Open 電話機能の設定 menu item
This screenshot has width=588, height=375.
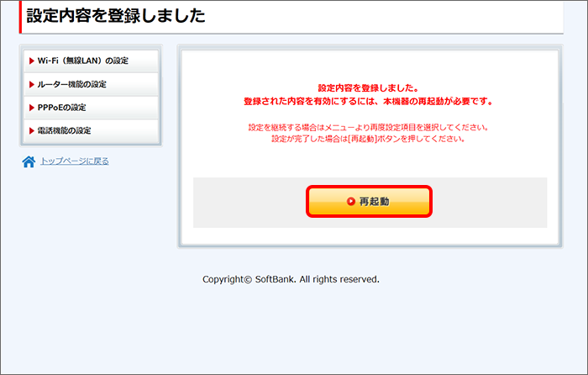point(91,130)
